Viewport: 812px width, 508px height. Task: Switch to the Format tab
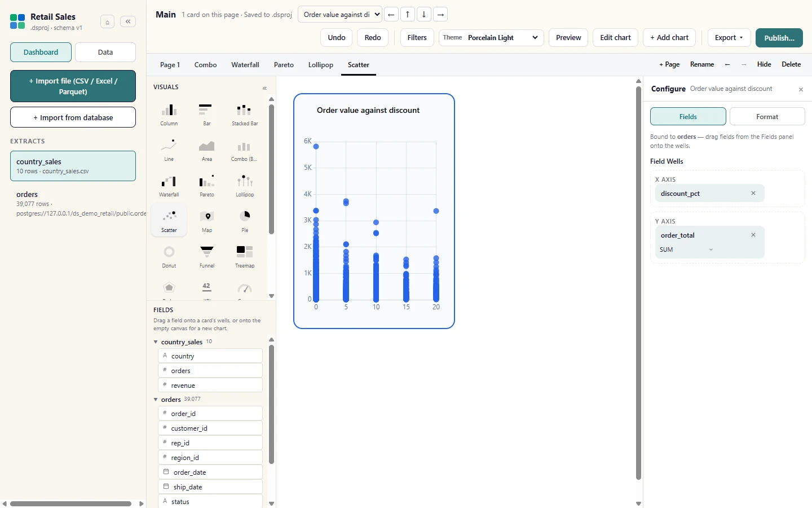click(767, 117)
